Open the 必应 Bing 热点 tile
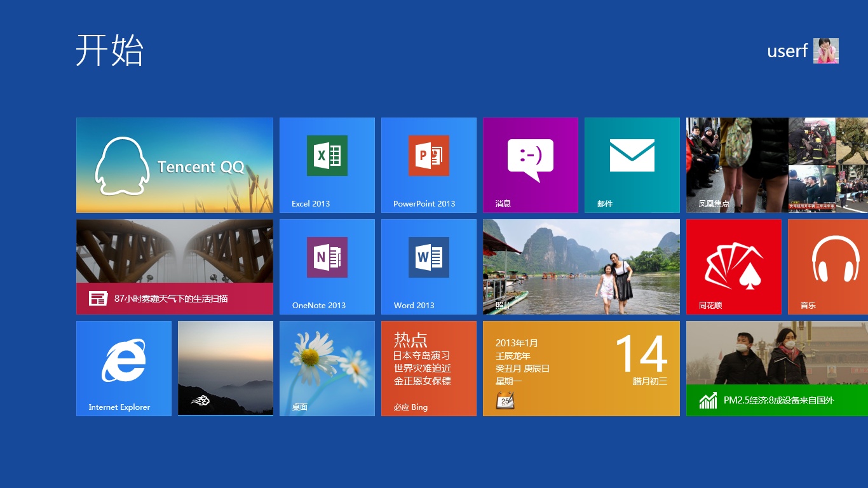The height and width of the screenshot is (488, 868). coord(429,369)
